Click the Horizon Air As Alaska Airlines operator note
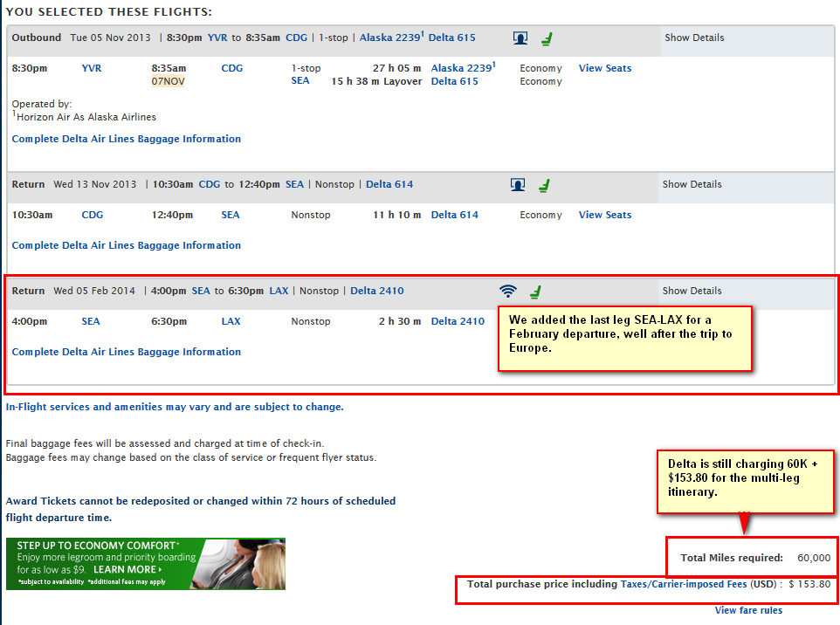 tap(85, 117)
